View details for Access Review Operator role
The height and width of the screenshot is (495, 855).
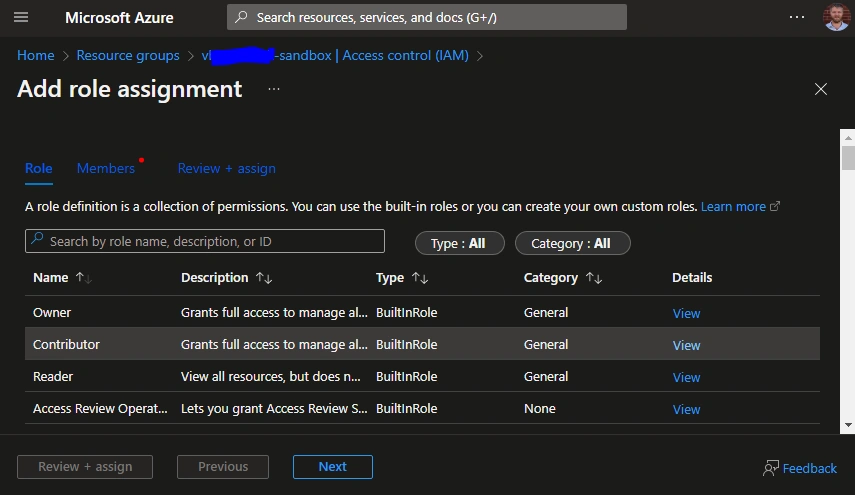[686, 409]
